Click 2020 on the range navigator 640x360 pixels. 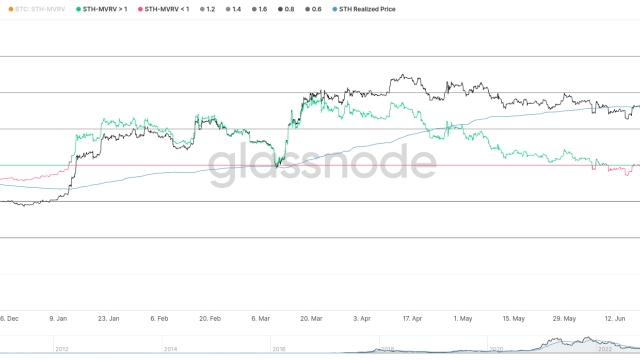click(x=496, y=349)
